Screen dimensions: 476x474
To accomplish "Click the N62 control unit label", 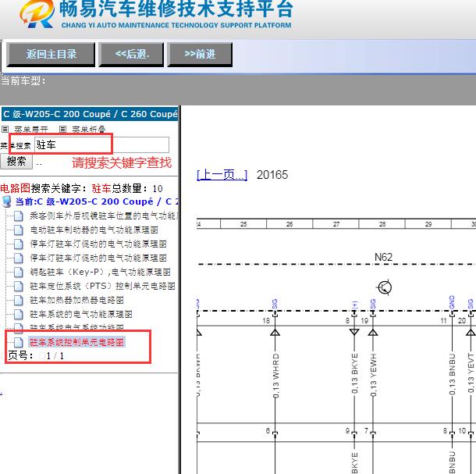I will [383, 258].
